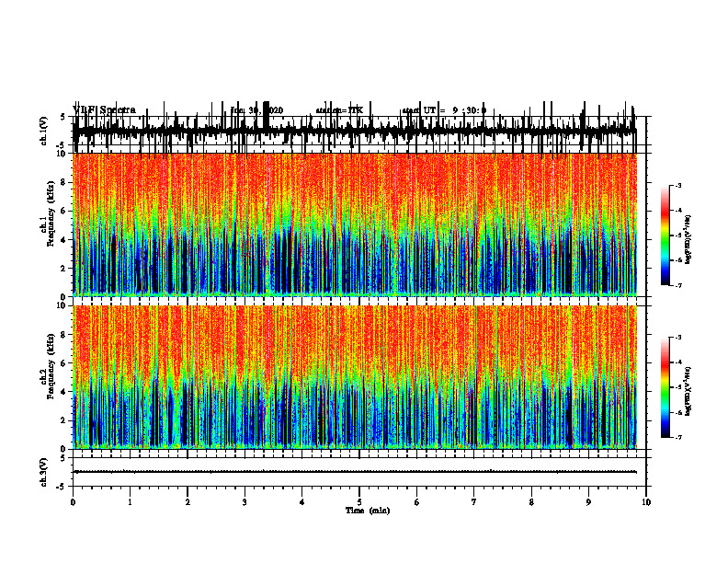The height and width of the screenshot is (563, 728).
Task: Click the 2 kHz tick on ch.1 axis
Action: pos(64,269)
